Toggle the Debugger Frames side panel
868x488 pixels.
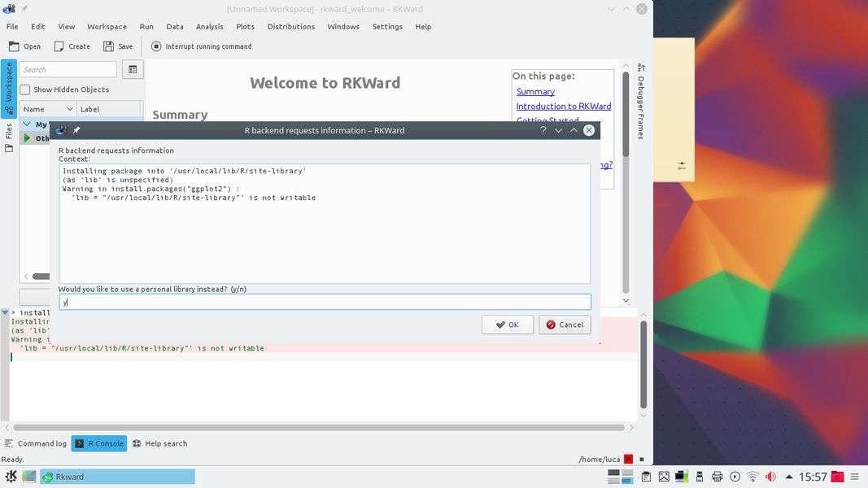tap(641, 102)
